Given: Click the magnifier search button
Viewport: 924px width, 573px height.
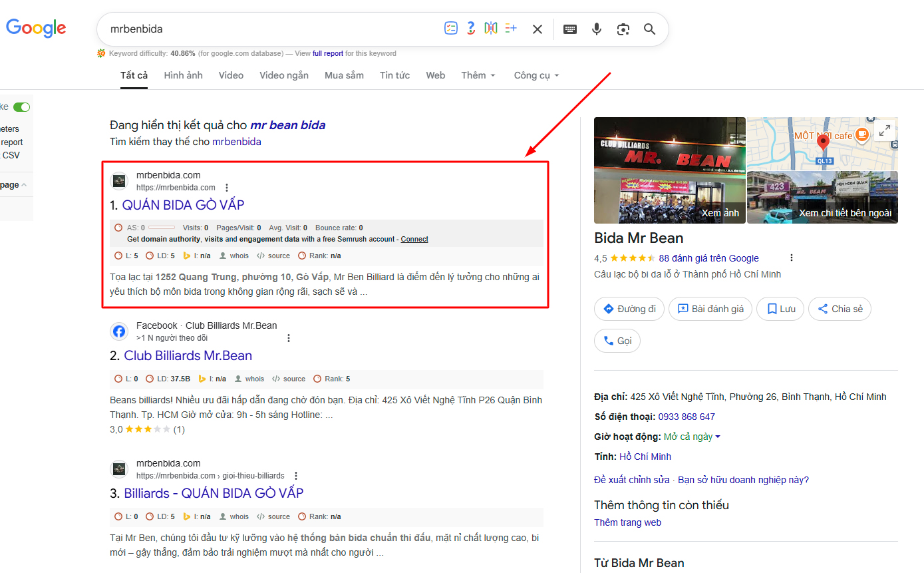Looking at the screenshot, I should pyautogui.click(x=650, y=29).
